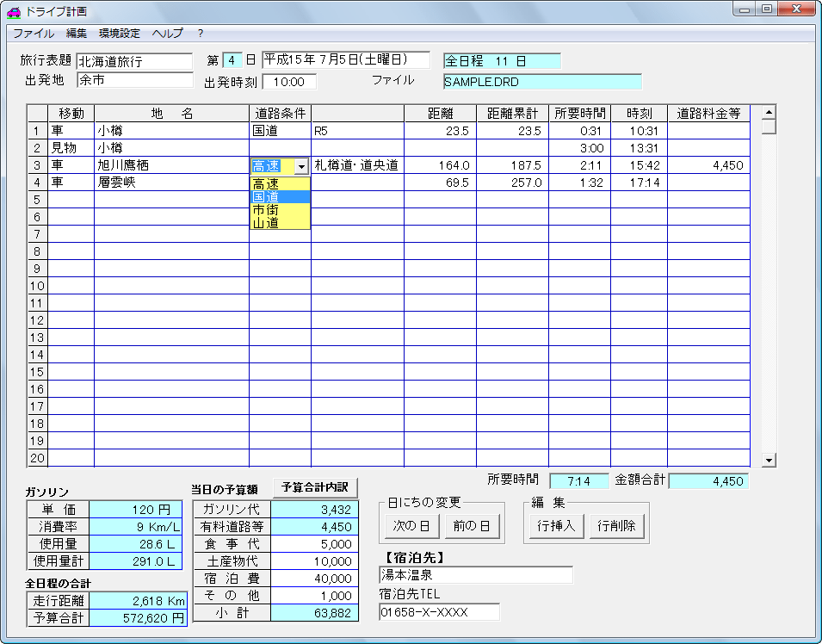Open the 環境設定 menu

120,34
